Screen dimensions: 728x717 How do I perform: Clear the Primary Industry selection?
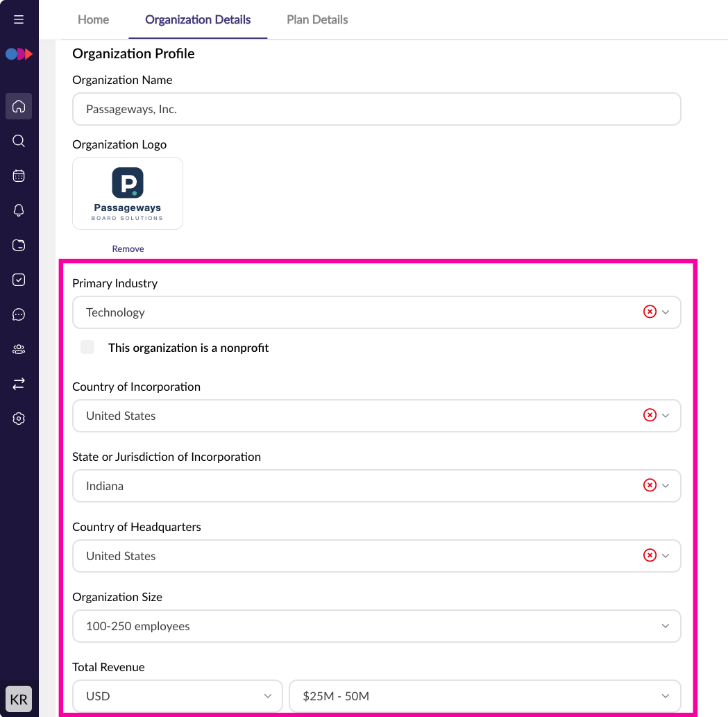(x=650, y=312)
